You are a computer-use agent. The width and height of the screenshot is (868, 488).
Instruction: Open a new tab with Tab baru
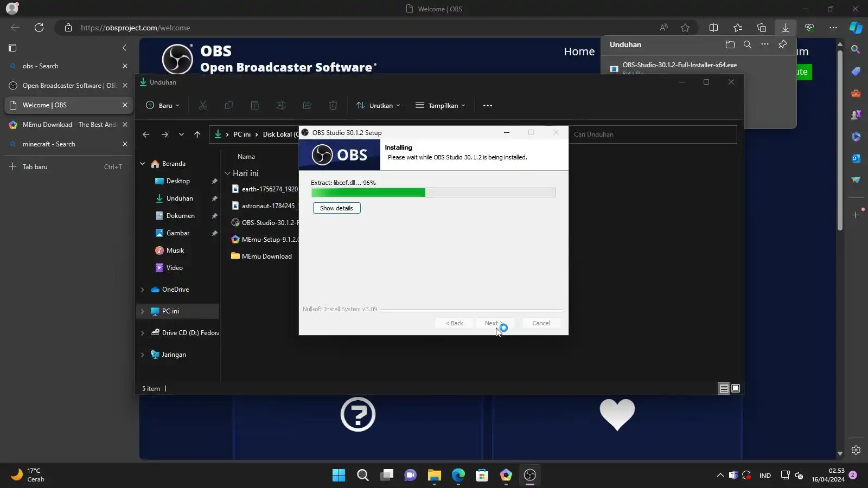click(65, 167)
